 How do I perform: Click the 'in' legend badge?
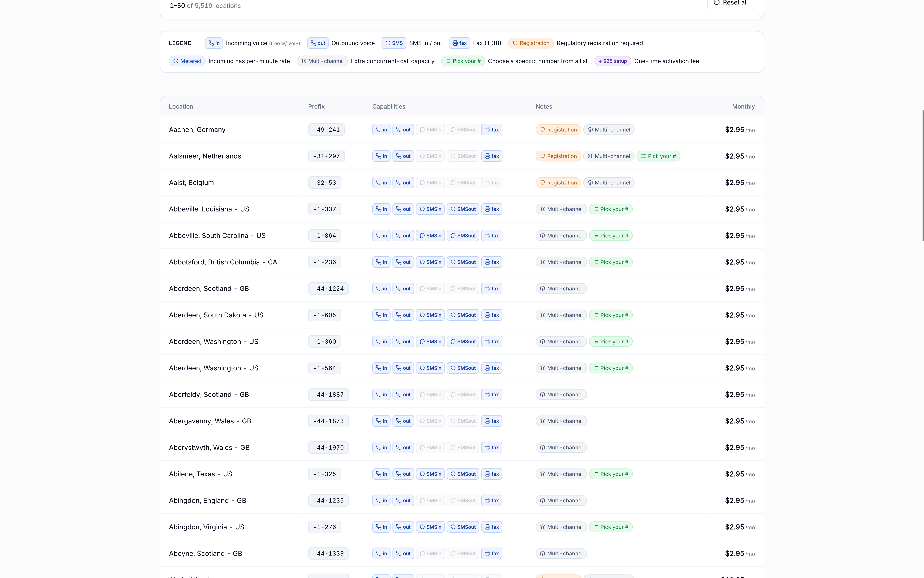(214, 43)
